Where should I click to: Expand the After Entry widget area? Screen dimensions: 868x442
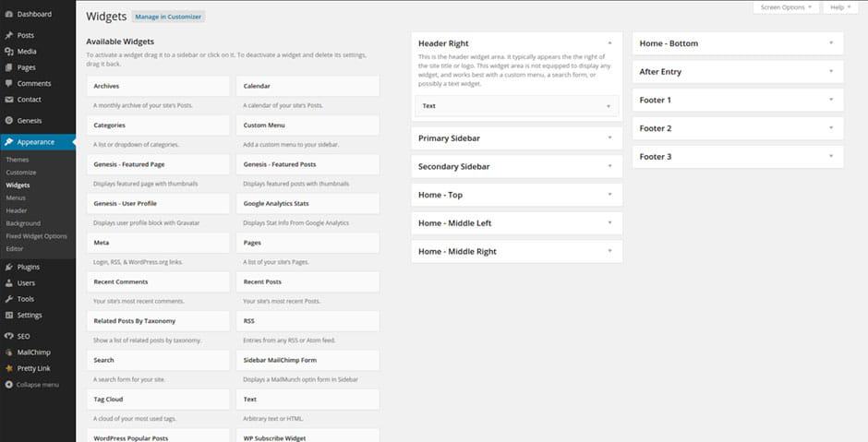[x=831, y=71]
